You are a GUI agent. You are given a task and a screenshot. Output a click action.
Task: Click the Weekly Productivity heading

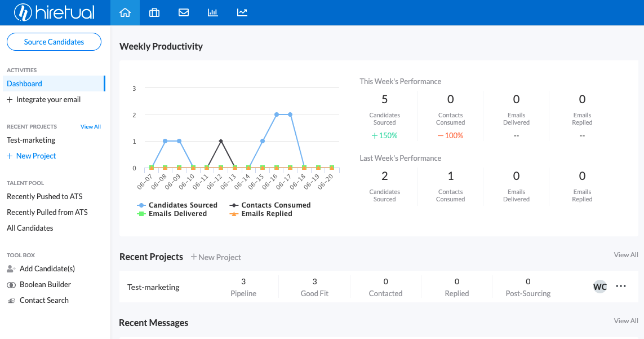point(161,46)
